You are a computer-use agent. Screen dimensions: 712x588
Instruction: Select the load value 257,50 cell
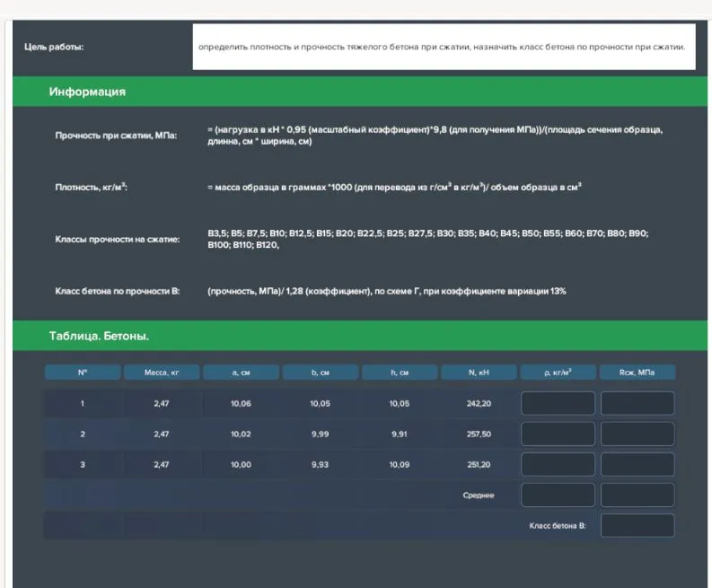pos(479,434)
